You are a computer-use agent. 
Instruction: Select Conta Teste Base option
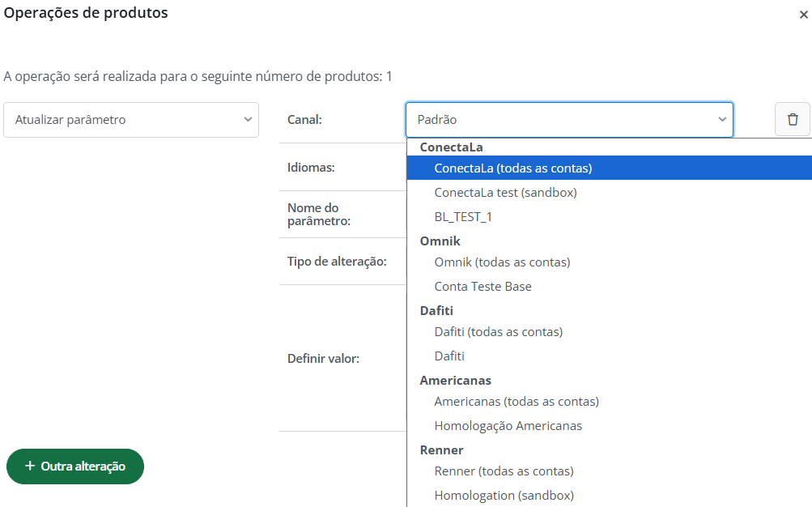tap(483, 287)
